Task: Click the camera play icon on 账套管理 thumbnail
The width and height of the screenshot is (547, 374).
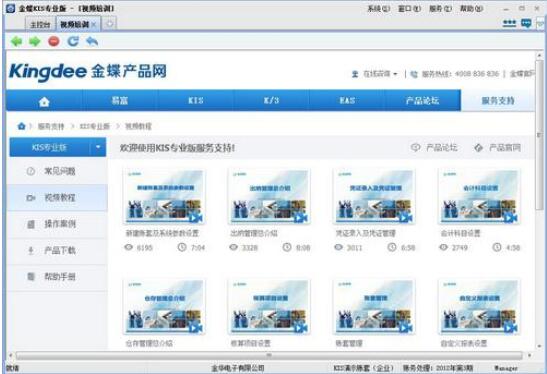Action: coord(405,328)
